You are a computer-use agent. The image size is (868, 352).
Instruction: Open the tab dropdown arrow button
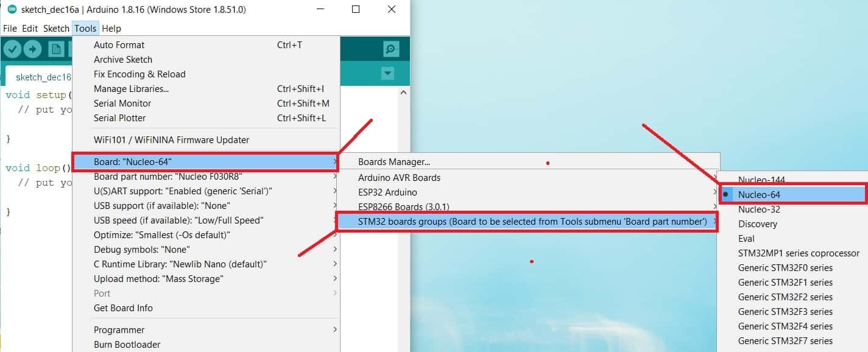pos(387,74)
